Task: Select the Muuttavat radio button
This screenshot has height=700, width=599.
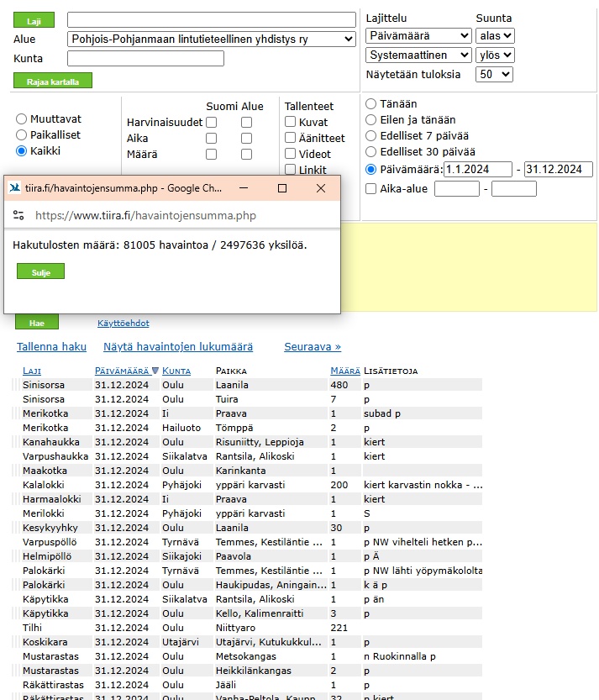Action: click(22, 119)
